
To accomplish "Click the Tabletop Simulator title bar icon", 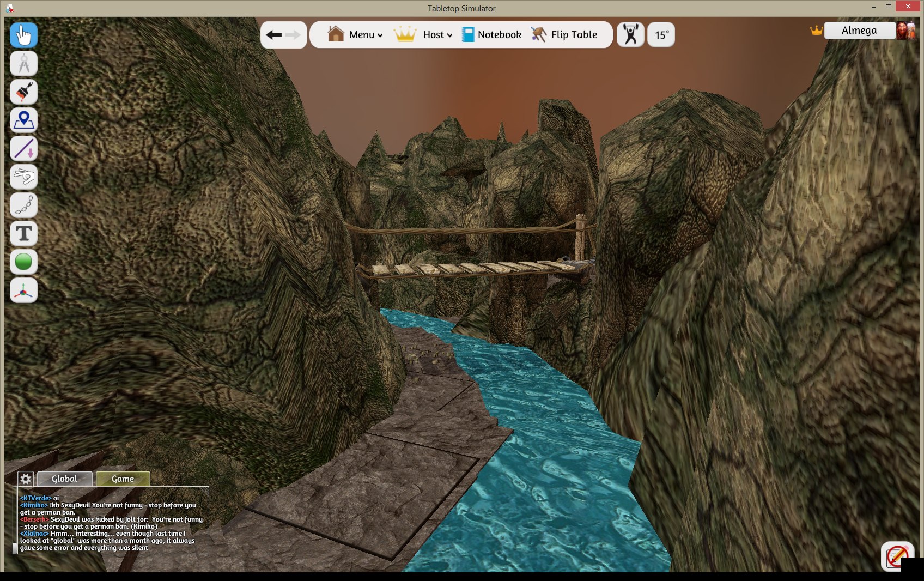I will pos(10,8).
